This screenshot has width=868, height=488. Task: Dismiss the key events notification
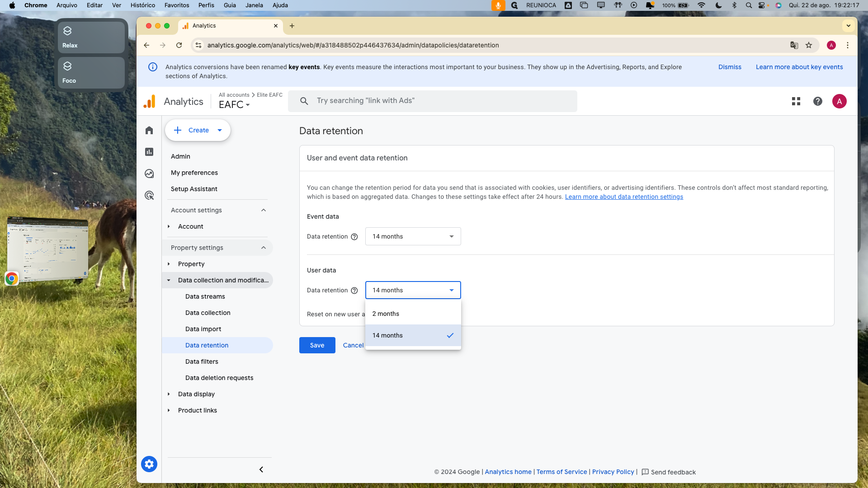pyautogui.click(x=730, y=67)
